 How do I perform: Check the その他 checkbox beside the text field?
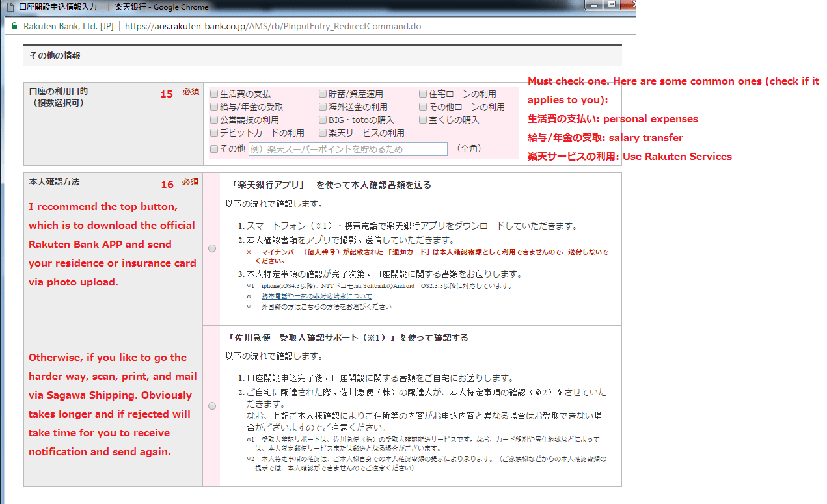coord(214,149)
